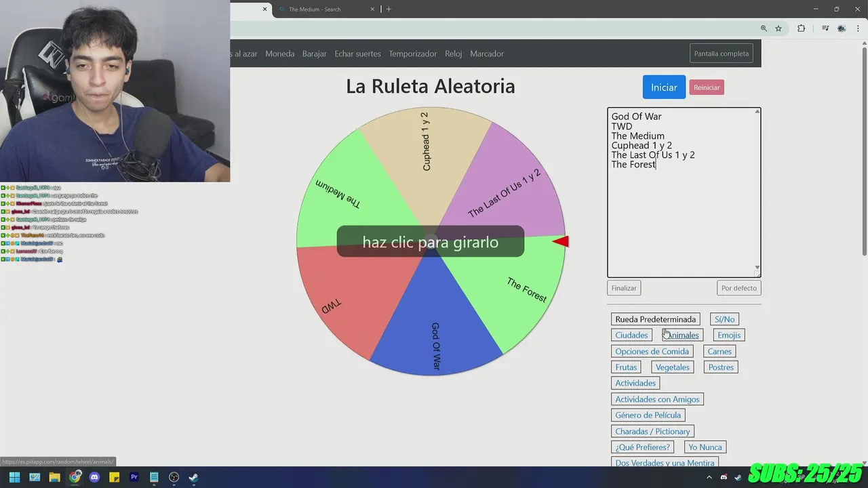The image size is (868, 488).
Task: Click haz clic para girarlo overlay
Action: pos(431,242)
